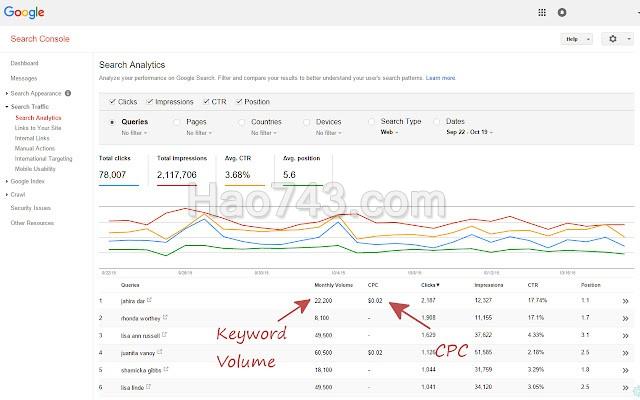
Task: Open the Google account avatar
Action: click(x=562, y=12)
